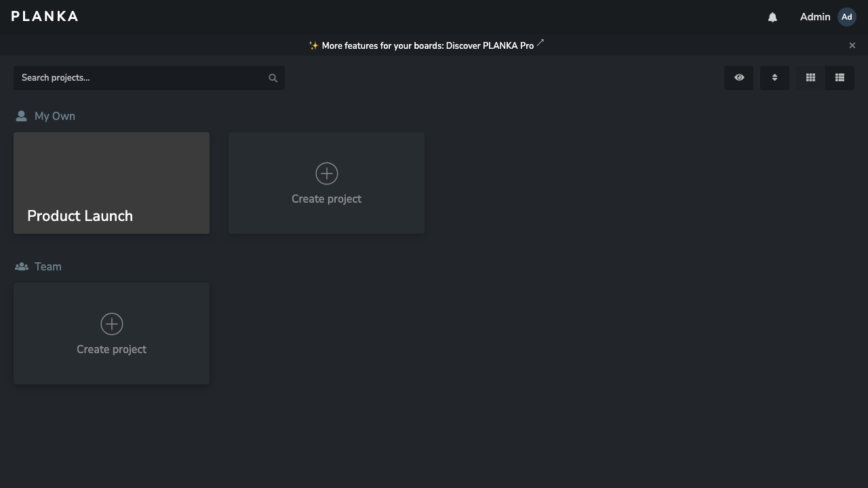Open the Discover PLANKA Pro link
Screen dimensions: 868x488
click(x=427, y=45)
